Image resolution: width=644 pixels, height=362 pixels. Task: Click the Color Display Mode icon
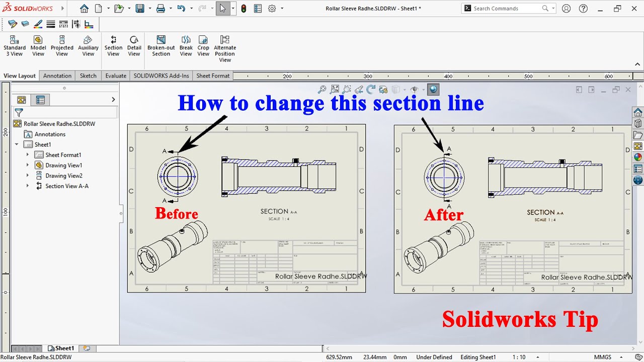pos(89,24)
